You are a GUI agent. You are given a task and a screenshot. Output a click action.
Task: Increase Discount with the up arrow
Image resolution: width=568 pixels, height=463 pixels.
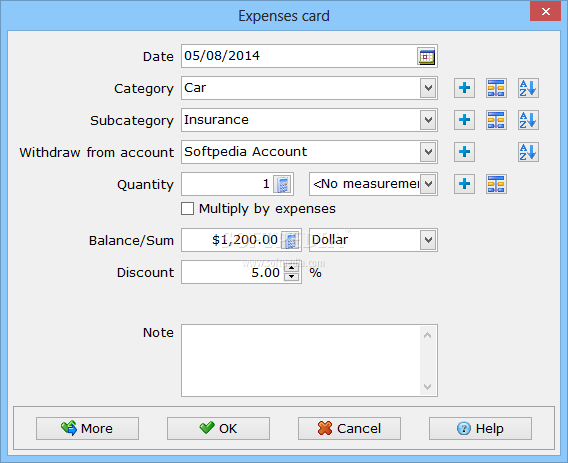pyautogui.click(x=292, y=268)
